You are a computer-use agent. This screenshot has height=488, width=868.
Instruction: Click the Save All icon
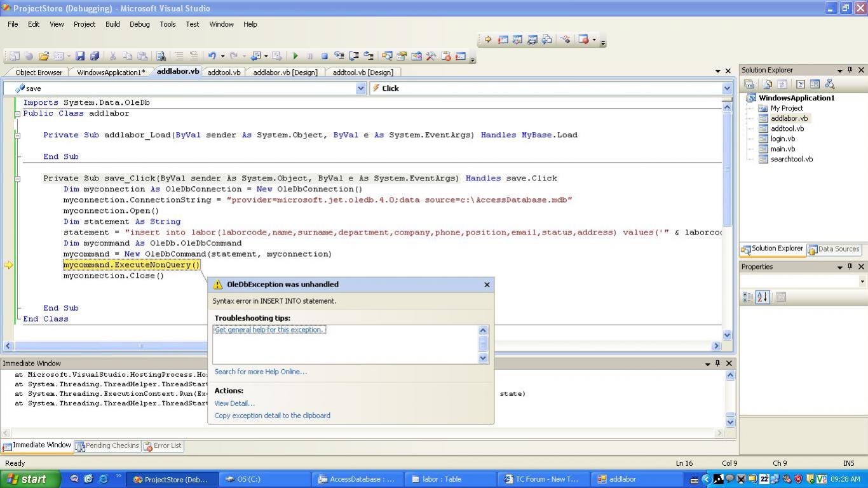point(95,57)
